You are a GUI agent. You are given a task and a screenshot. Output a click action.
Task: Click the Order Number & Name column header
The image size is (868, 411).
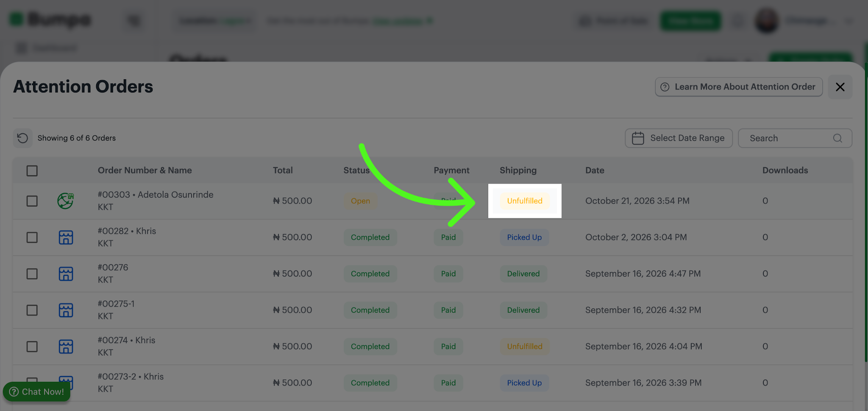click(x=145, y=171)
